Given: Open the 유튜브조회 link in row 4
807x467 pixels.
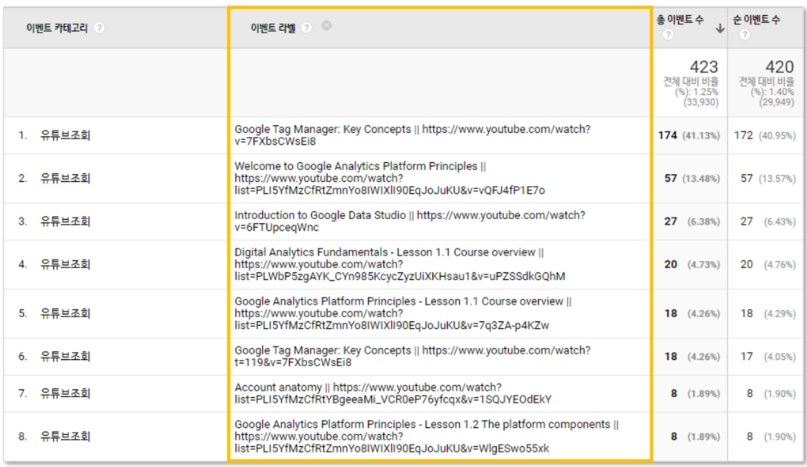Looking at the screenshot, I should [x=65, y=264].
